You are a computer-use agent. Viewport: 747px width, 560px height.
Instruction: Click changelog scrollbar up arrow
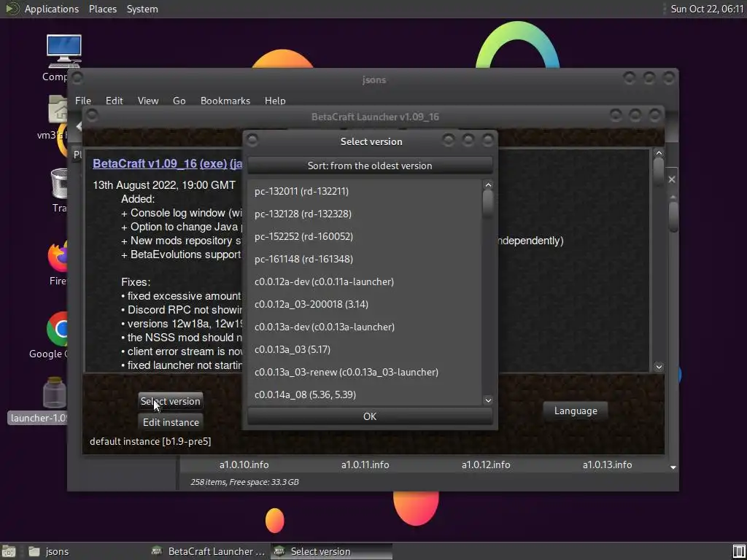pyautogui.click(x=659, y=153)
